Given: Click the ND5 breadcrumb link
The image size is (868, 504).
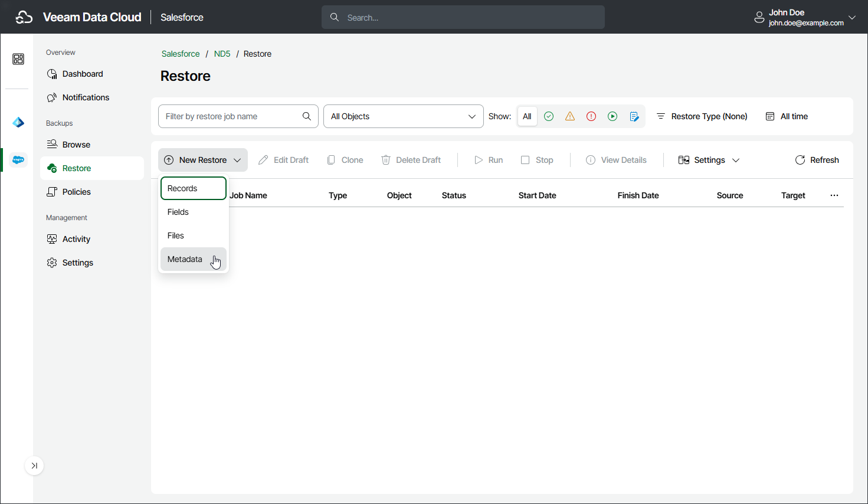Looking at the screenshot, I should coord(222,54).
